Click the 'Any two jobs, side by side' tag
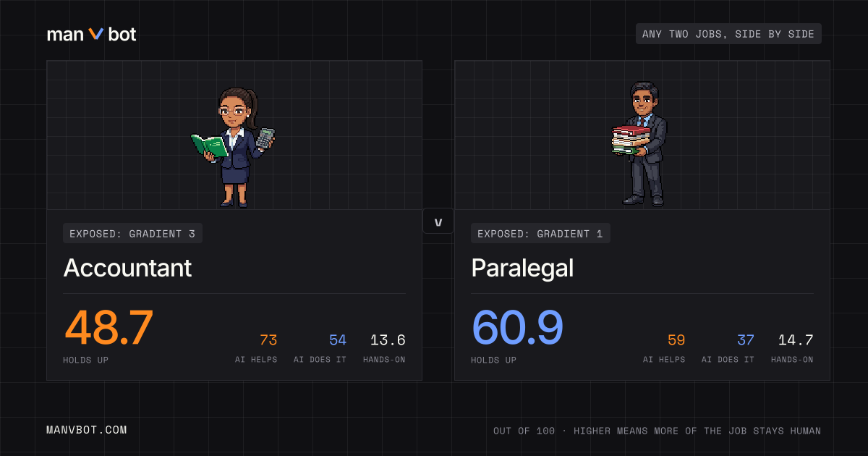 tap(728, 34)
